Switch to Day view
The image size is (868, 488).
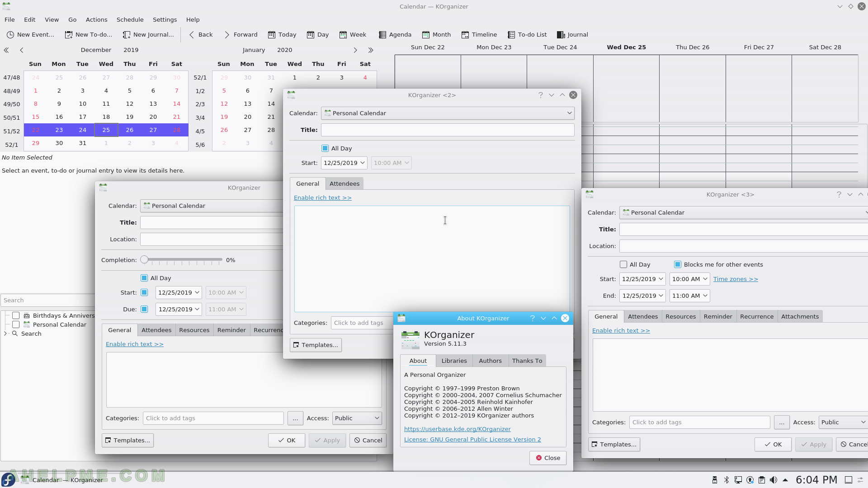tap(318, 35)
